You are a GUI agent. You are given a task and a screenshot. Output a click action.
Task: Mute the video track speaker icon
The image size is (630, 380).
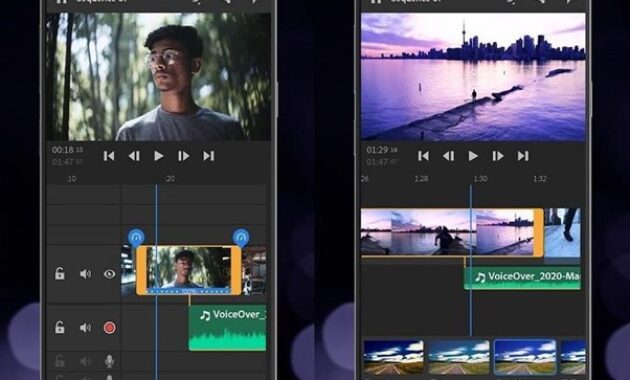(x=85, y=274)
